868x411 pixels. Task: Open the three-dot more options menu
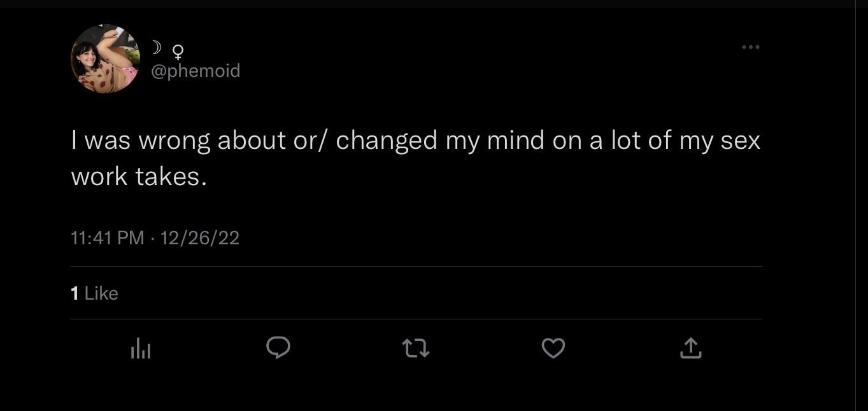(750, 47)
